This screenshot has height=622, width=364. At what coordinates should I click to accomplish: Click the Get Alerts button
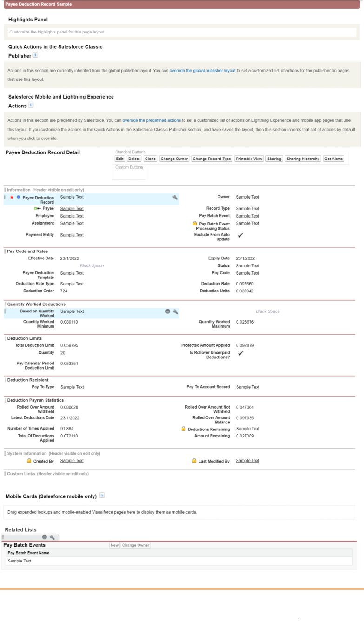coord(334,159)
